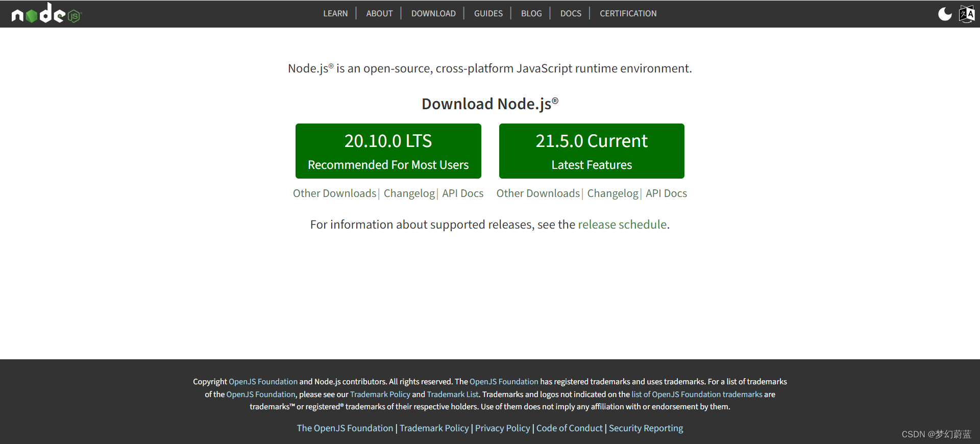This screenshot has height=444, width=980.
Task: Download the 20.10.0 LTS version
Action: point(388,151)
